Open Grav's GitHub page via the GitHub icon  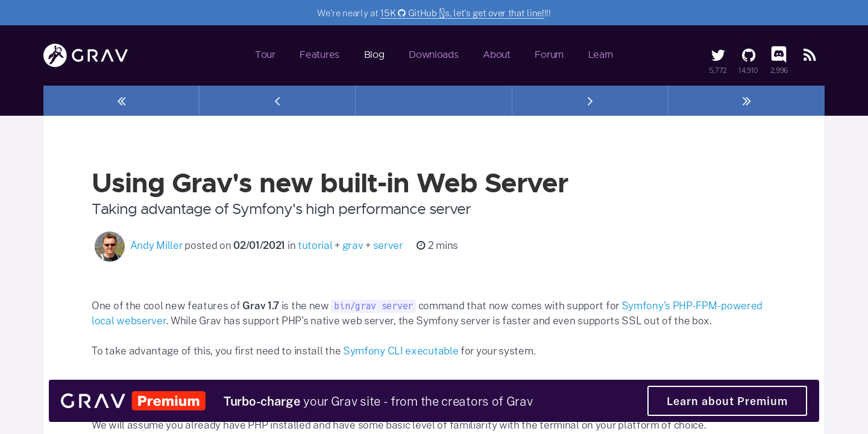point(748,54)
